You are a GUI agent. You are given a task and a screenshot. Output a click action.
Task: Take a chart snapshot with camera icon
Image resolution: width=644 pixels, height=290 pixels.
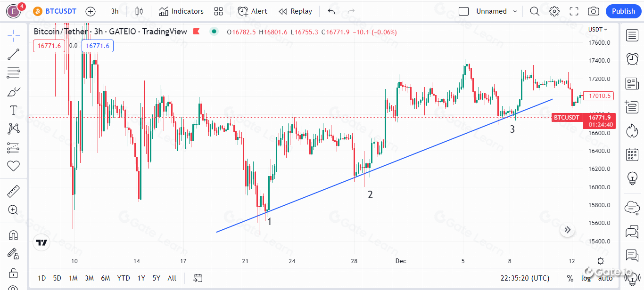click(x=594, y=11)
